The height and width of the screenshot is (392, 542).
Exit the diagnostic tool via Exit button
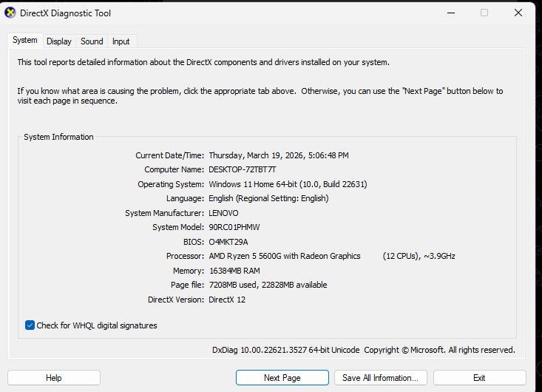[479, 378]
